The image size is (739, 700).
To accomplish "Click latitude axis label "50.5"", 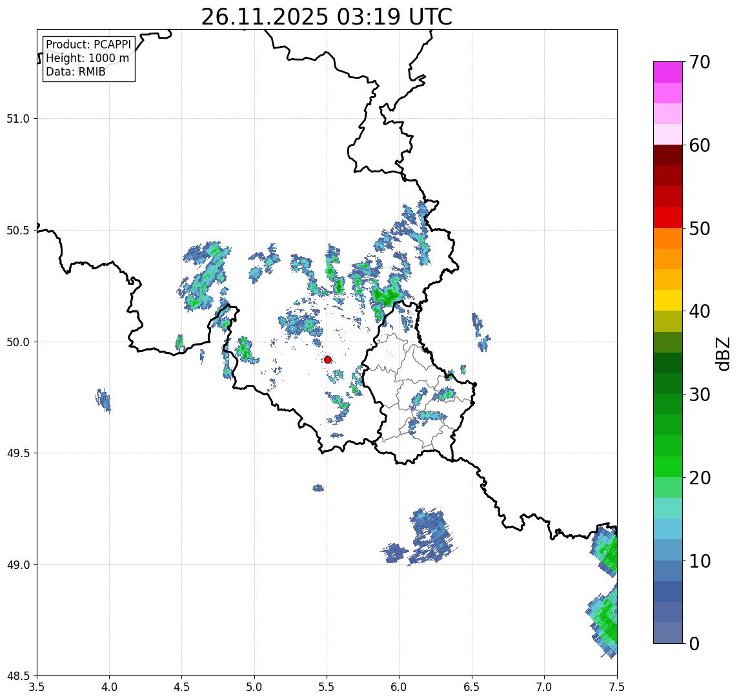I will coord(18,231).
